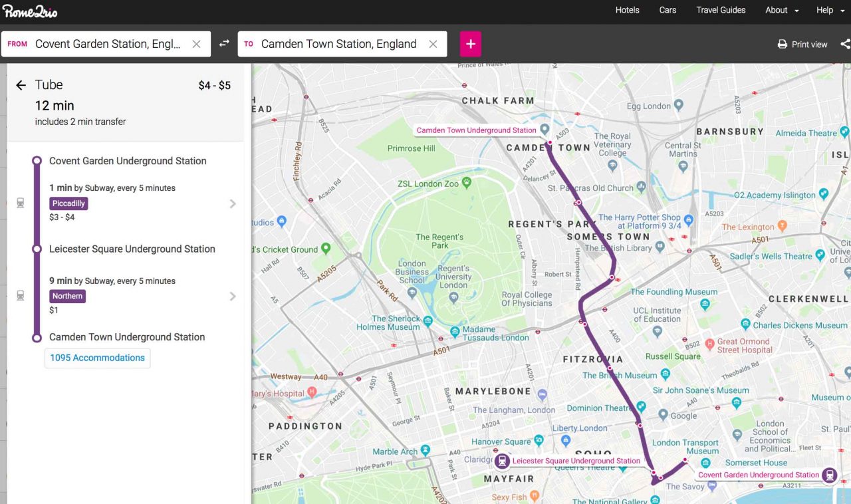The height and width of the screenshot is (504, 851).
Task: Click the Hanover Square map pin
Action: coord(539,440)
